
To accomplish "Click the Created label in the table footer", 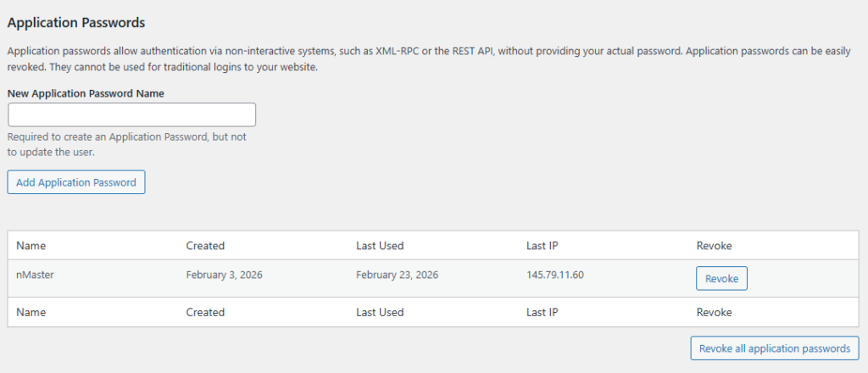I will 205,312.
